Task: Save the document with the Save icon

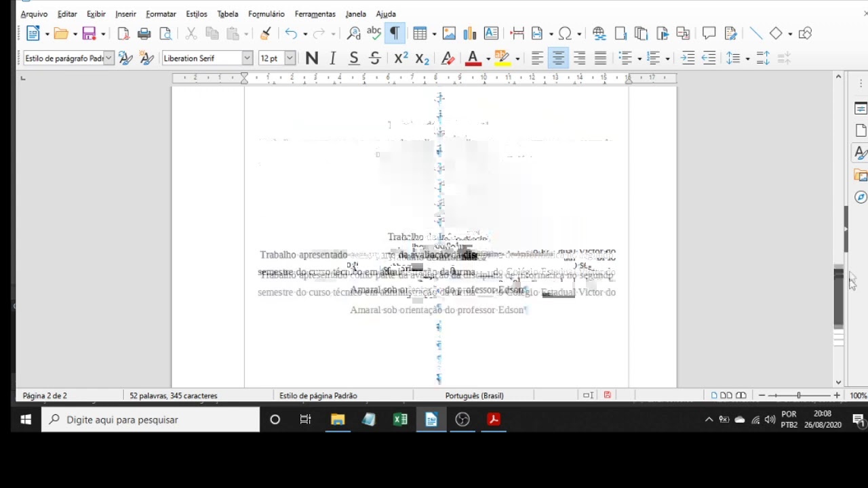Action: (89, 33)
